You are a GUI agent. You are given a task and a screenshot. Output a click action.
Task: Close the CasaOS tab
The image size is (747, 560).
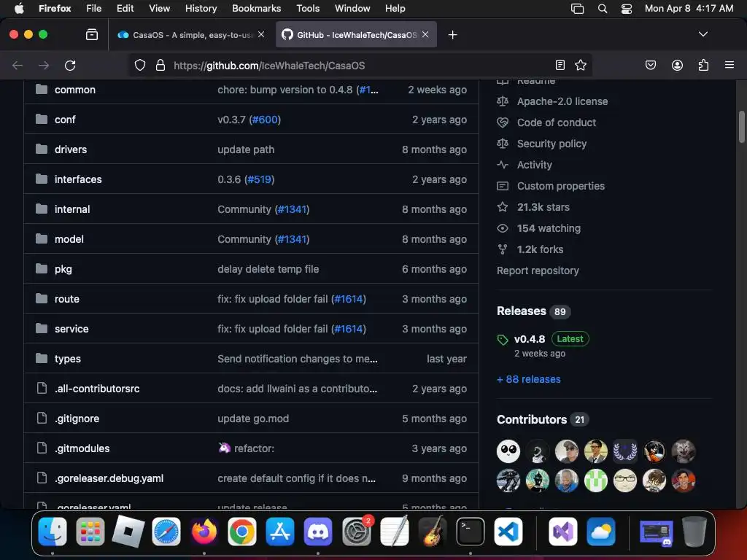pyautogui.click(x=261, y=34)
